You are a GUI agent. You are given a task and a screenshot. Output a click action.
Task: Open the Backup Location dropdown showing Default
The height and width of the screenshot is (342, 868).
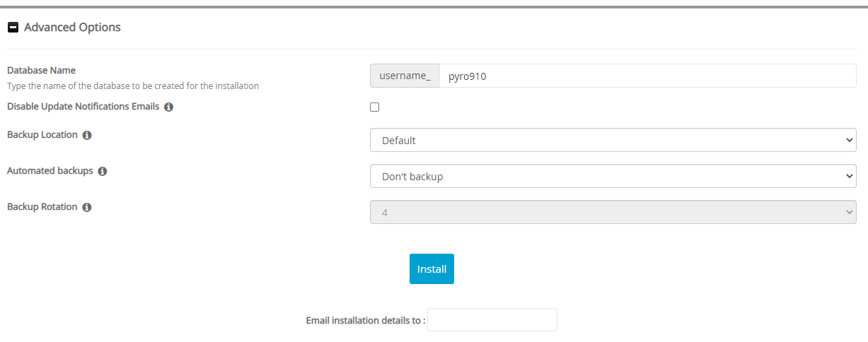click(x=613, y=140)
